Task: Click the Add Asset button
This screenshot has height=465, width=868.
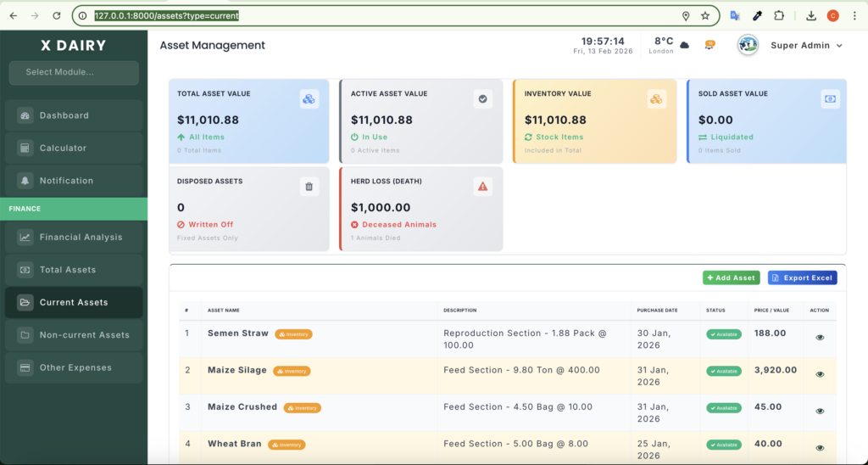Action: pyautogui.click(x=731, y=277)
